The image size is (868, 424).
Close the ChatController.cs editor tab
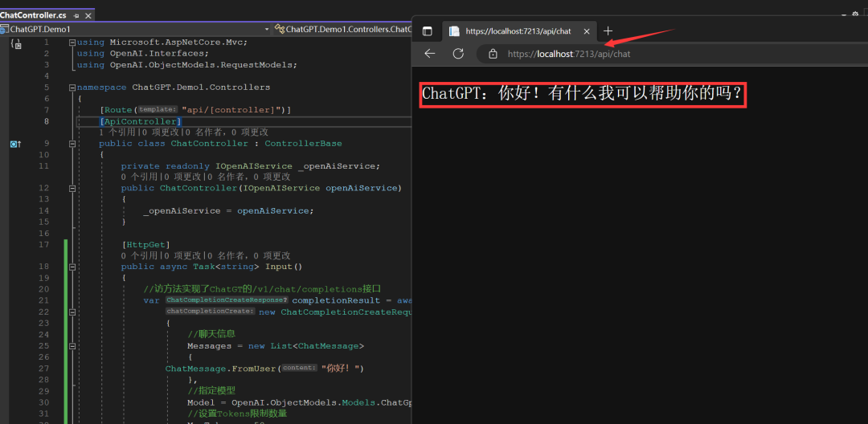88,15
